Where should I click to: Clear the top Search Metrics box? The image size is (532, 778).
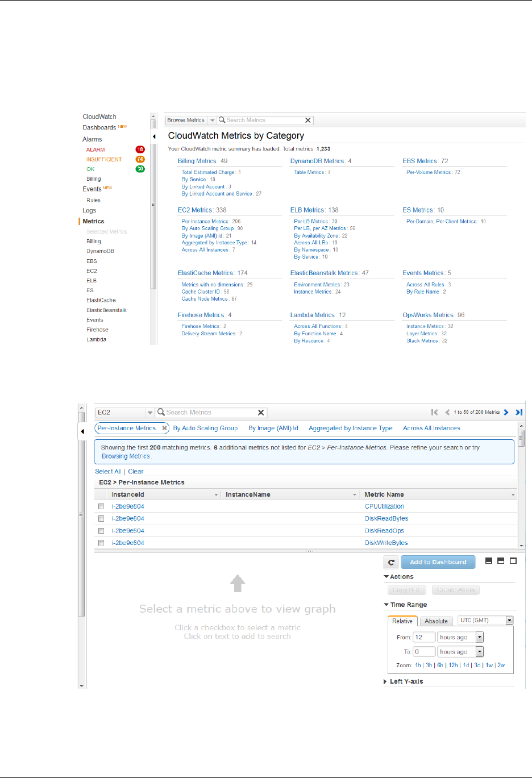(308, 120)
